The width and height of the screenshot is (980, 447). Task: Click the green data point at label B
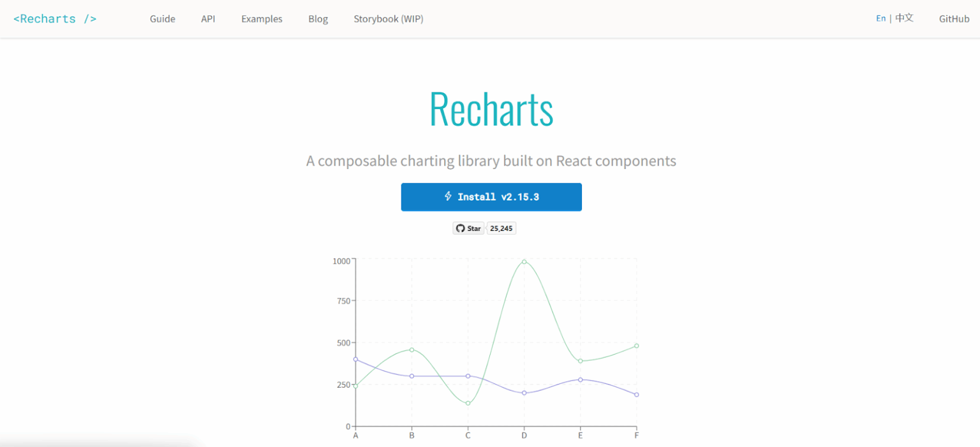(x=412, y=349)
